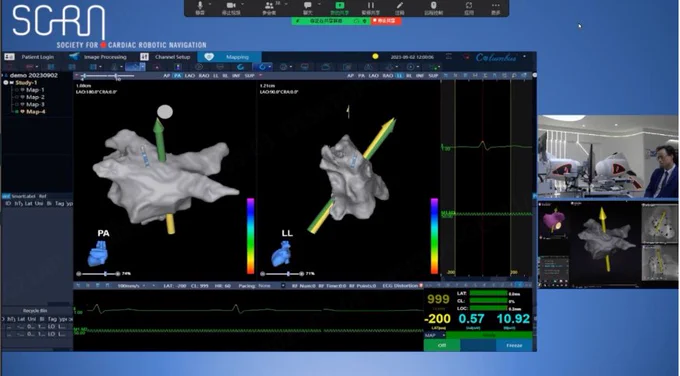680x376 pixels.
Task: Click the first icon in ECG strip toolbar
Action: coord(78,286)
